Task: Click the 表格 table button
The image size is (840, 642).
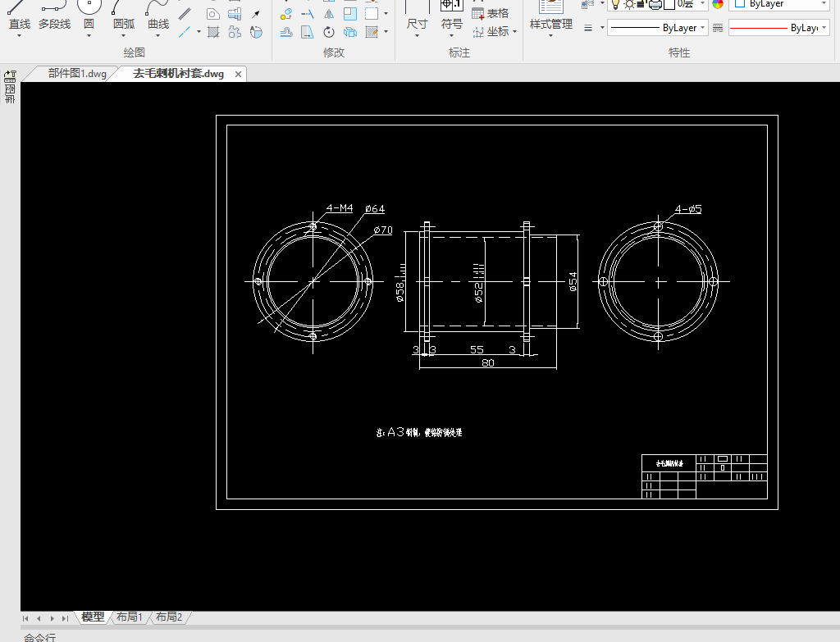Action: point(491,14)
